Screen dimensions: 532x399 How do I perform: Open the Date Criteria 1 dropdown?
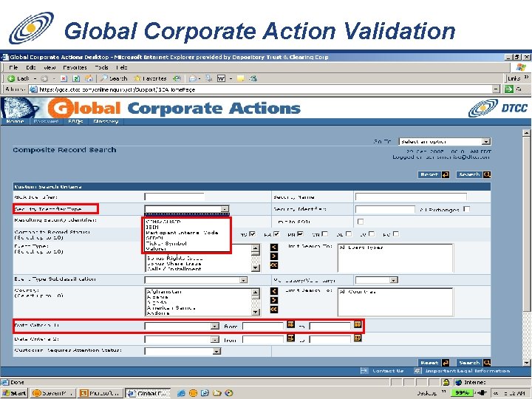coord(182,326)
